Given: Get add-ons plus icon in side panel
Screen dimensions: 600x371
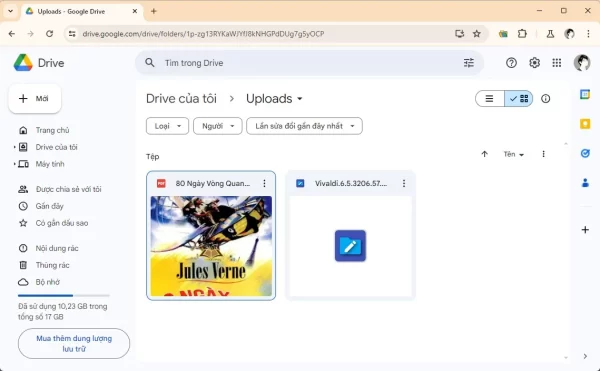Looking at the screenshot, I should [x=585, y=229].
